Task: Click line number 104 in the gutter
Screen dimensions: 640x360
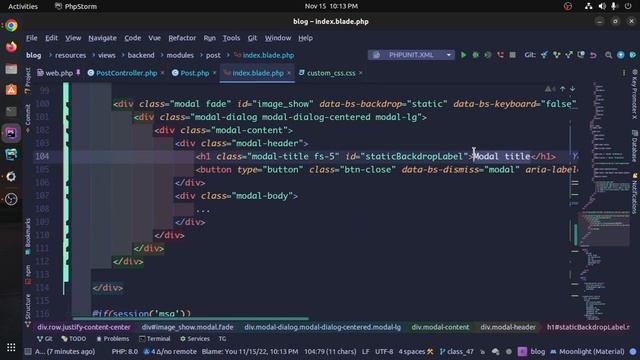Action: [x=42, y=156]
